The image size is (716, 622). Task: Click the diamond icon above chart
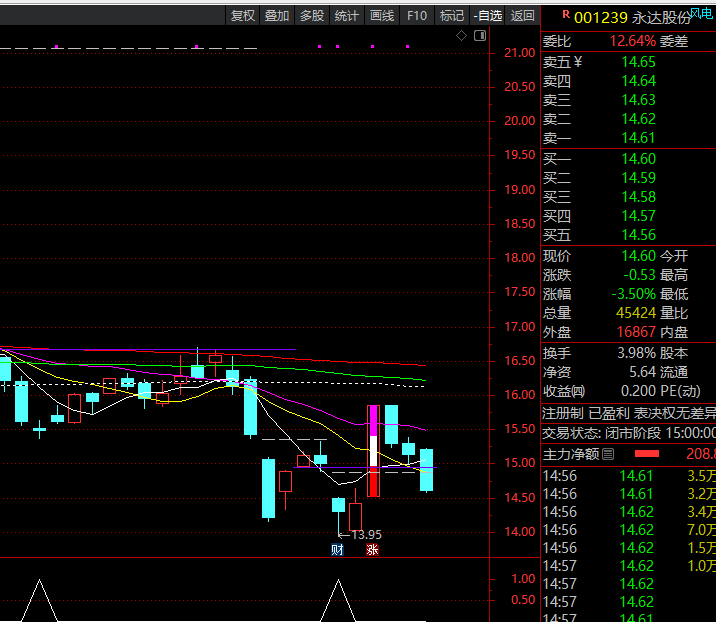point(461,36)
